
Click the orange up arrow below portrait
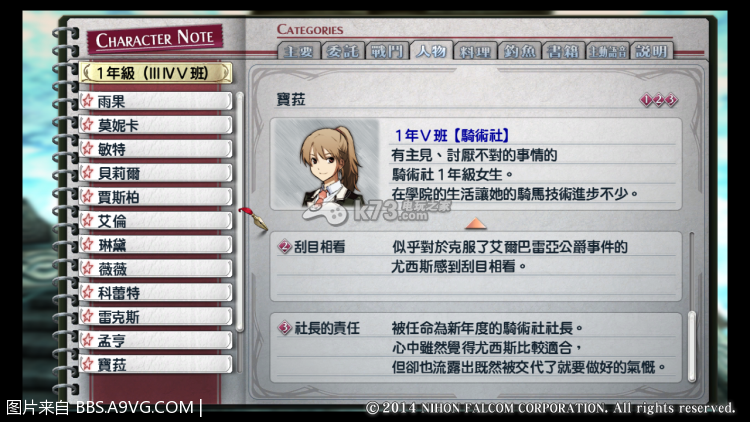point(475,223)
